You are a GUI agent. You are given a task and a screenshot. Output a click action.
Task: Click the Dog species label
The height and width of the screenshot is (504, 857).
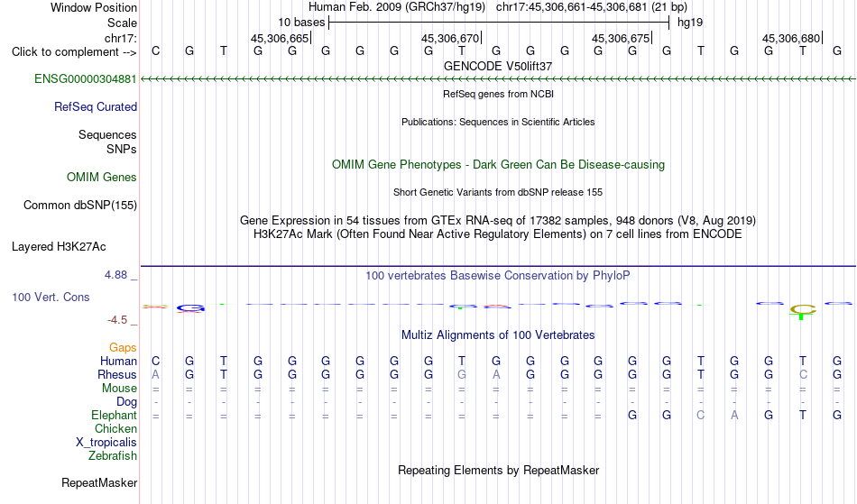click(126, 401)
